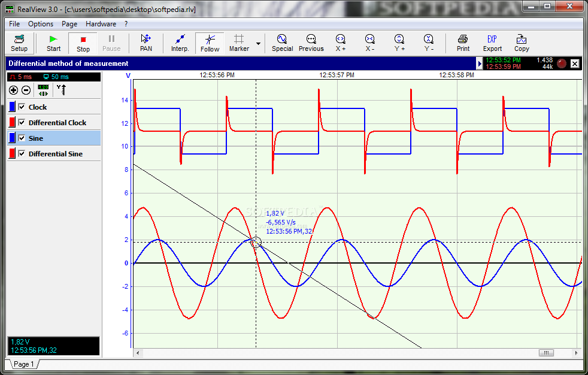Viewport: 588px width, 375px height.
Task: Click the red recording indicator light
Action: 562,63
